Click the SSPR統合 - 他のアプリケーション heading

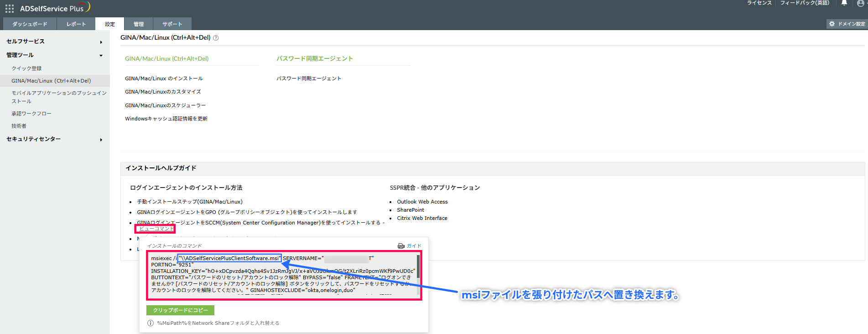click(x=435, y=188)
